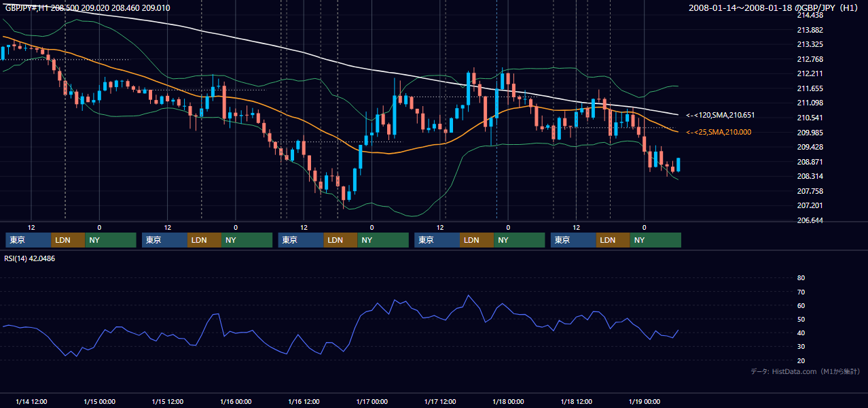Click the 210.541 price axis value
The height and width of the screenshot is (408, 868).
[x=810, y=118]
